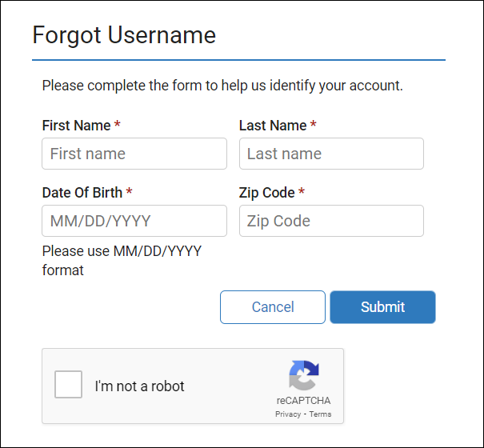
Task: Click the Zip Code input field
Action: click(331, 221)
